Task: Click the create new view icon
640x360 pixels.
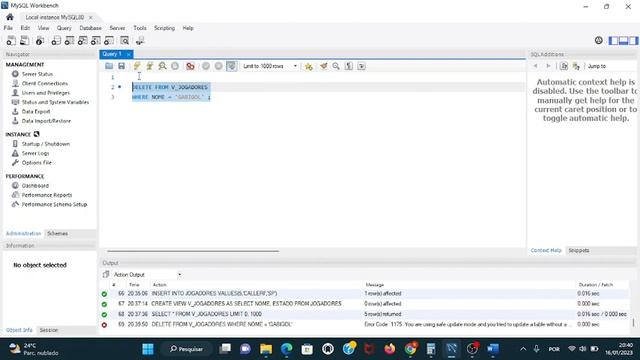Action: 82,41
